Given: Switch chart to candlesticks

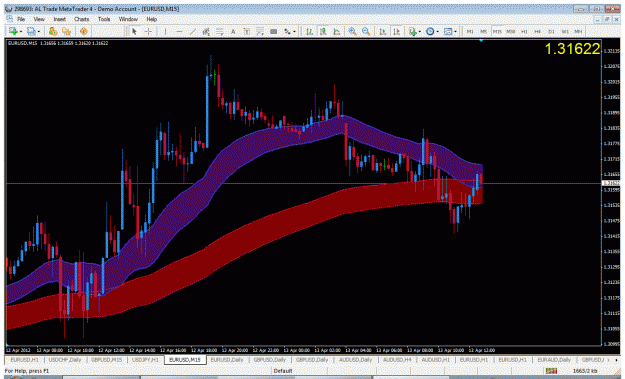Looking at the screenshot, I should coord(323,31).
